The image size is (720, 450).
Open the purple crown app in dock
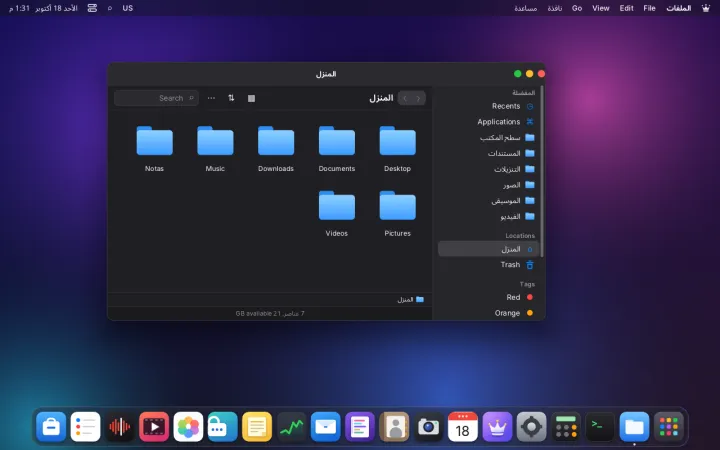click(x=497, y=427)
